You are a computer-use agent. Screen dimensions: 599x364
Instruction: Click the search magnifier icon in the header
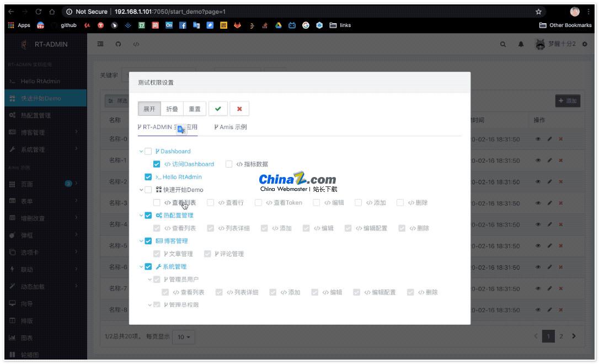(502, 45)
